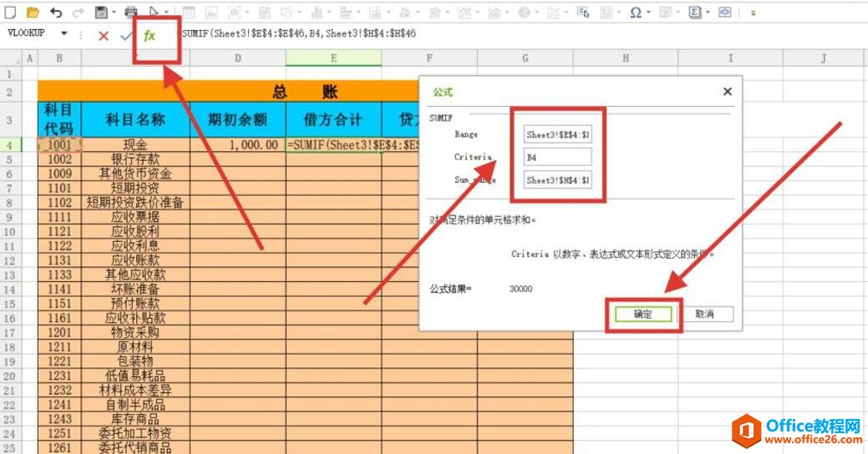Expand the cursor tool dropdown arrow
The height and width of the screenshot is (454, 868).
(x=166, y=13)
